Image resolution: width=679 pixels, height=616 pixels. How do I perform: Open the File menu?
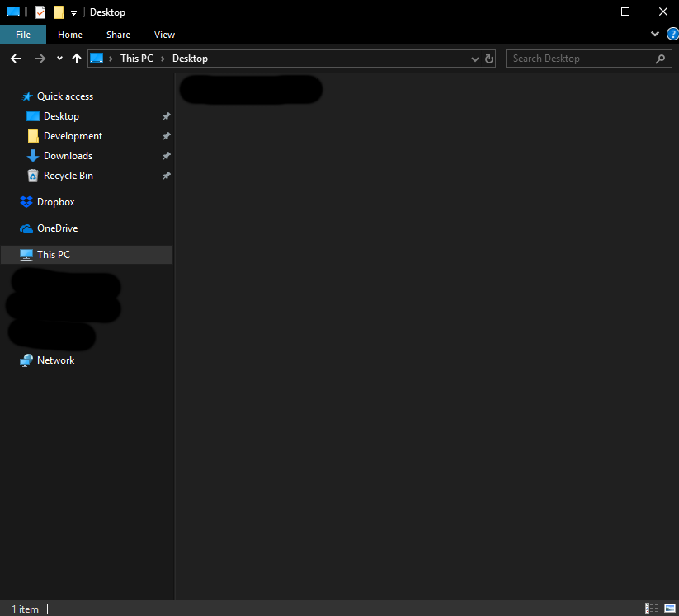click(x=23, y=35)
